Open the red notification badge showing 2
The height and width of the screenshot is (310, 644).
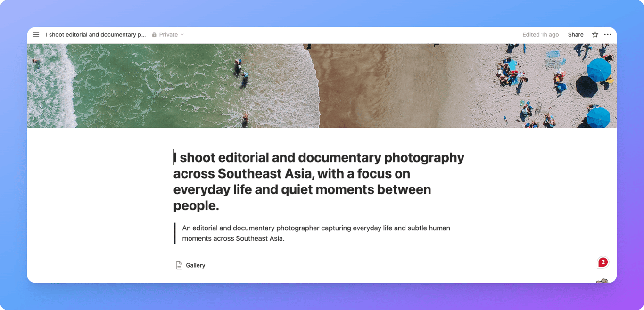(x=603, y=261)
